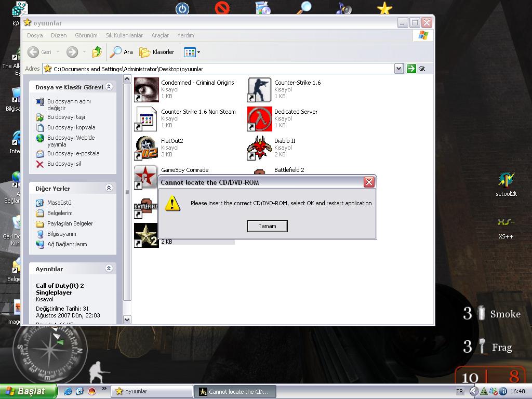Go to Bilgisayarım in Diğer Yerler
The image size is (532, 399).
coord(61,234)
